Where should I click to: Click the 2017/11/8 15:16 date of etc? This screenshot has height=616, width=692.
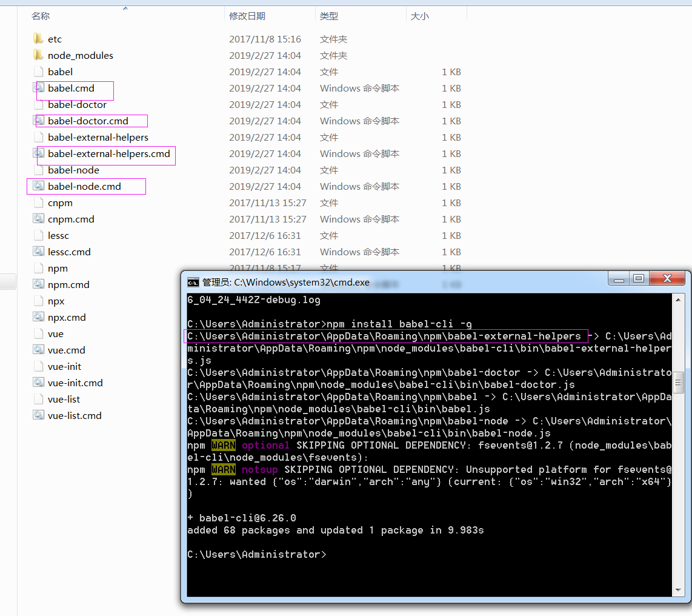click(x=265, y=39)
